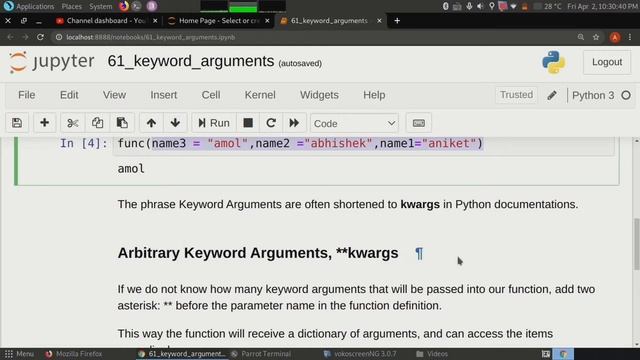640x360 pixels.
Task: Open the View menu
Action: (114, 95)
